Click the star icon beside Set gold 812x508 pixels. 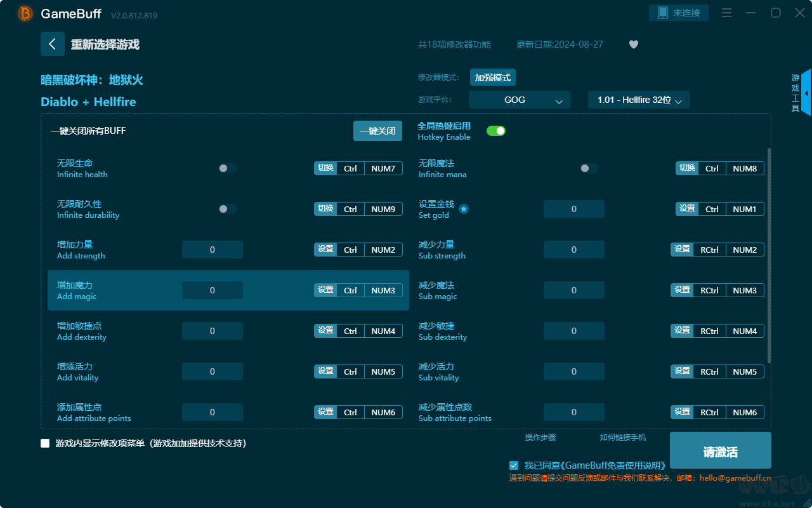(x=464, y=209)
